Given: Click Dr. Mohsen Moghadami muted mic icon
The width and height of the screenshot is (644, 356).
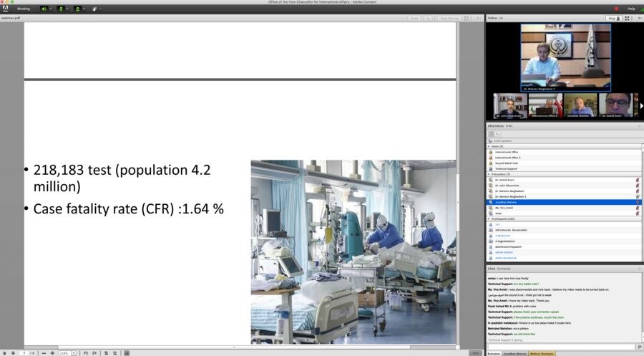Looking at the screenshot, I should (638, 191).
